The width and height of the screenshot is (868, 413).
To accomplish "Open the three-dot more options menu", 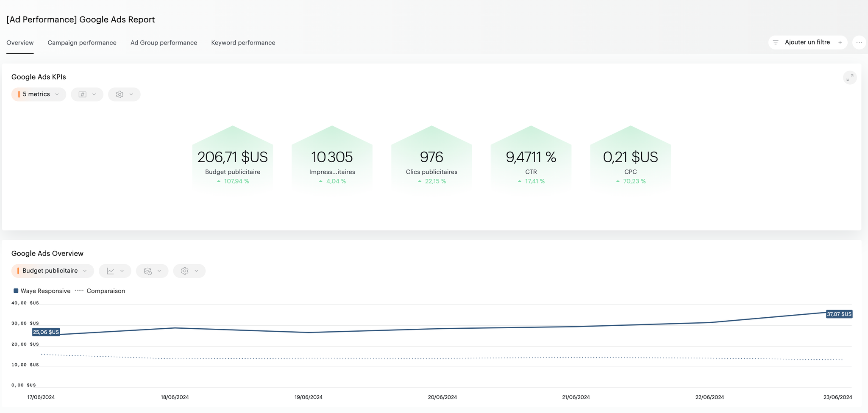I will pyautogui.click(x=859, y=42).
